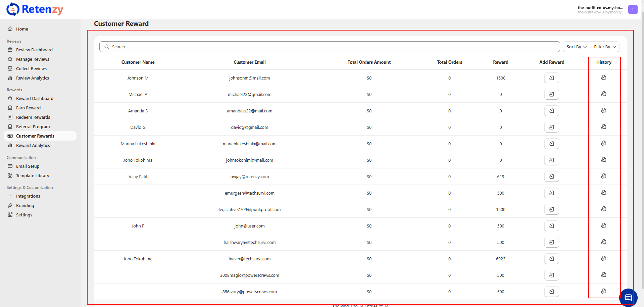The width and height of the screenshot is (644, 307).
Task: Open Integrations settings link
Action: pos(28,196)
